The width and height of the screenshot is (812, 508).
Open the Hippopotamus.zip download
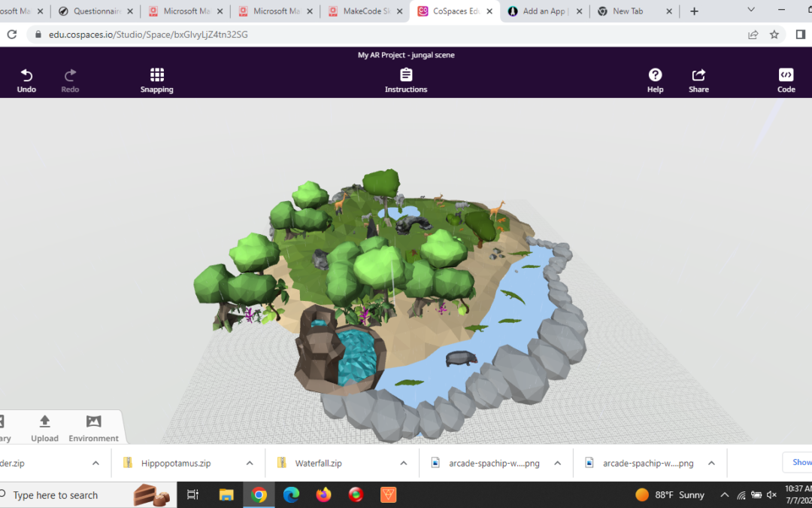point(175,463)
